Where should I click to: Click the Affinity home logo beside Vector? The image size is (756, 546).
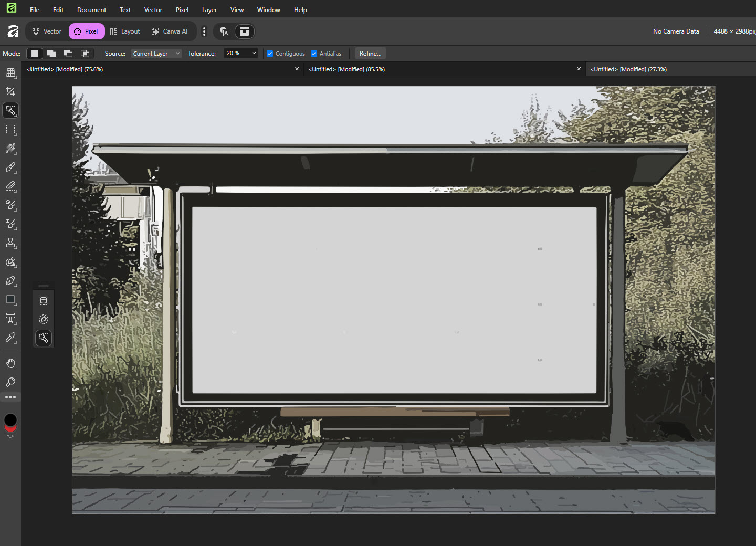coord(13,31)
